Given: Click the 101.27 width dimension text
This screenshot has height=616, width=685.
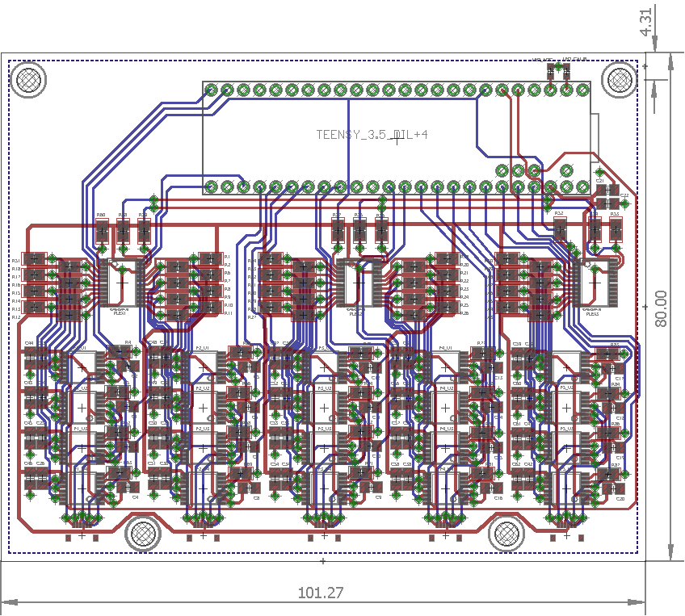Looking at the screenshot, I should (321, 593).
